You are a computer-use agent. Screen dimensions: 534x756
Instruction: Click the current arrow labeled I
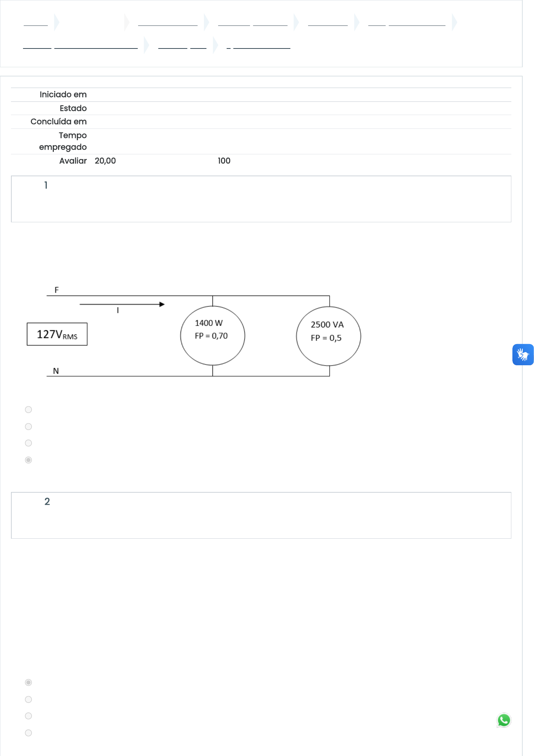(122, 304)
